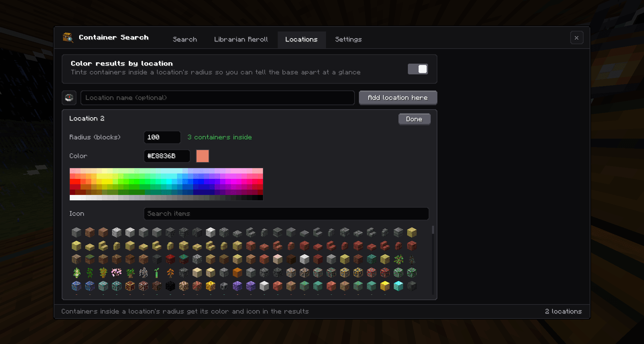Select the Locations tab

pyautogui.click(x=301, y=40)
